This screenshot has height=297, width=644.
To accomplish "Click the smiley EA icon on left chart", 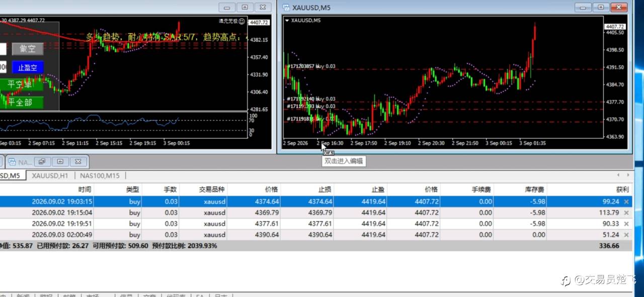I will coord(242,21).
